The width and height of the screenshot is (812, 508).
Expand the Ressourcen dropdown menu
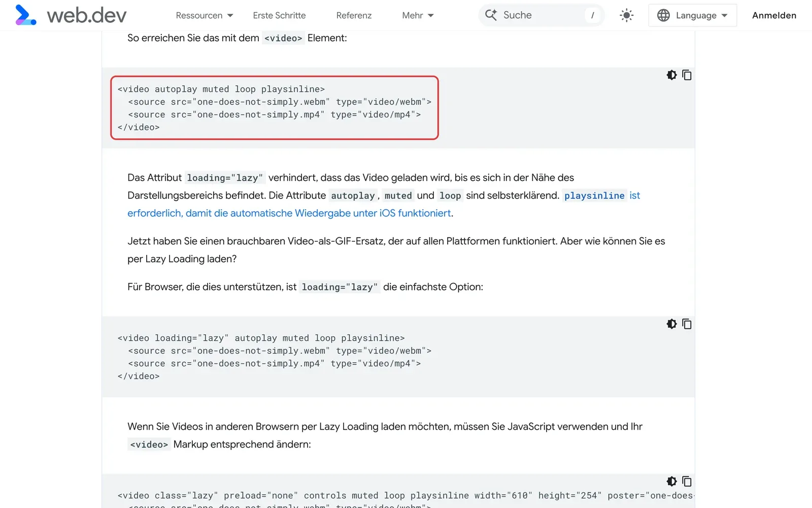coord(205,16)
